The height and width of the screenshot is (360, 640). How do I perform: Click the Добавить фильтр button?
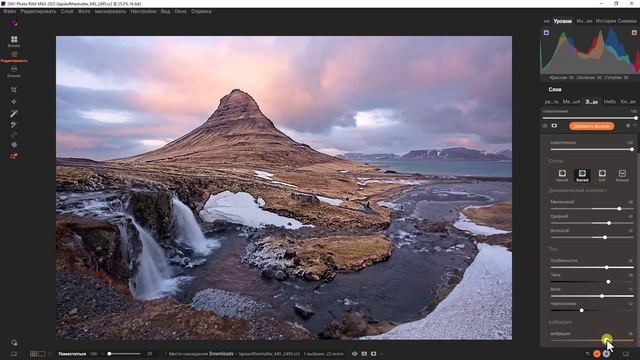click(591, 126)
